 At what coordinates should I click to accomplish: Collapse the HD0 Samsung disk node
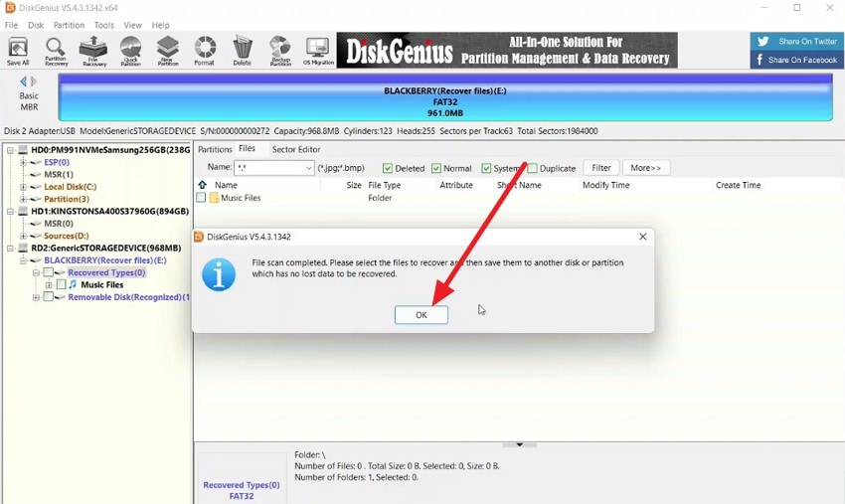click(x=10, y=150)
